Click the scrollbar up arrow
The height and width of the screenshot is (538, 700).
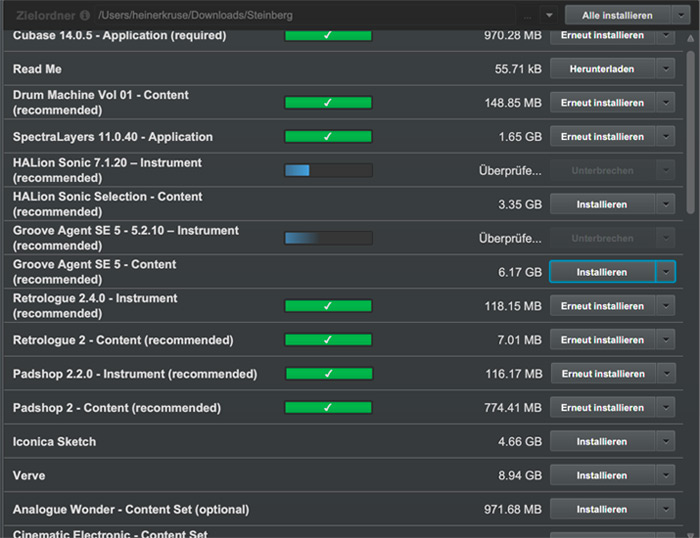tap(690, 39)
